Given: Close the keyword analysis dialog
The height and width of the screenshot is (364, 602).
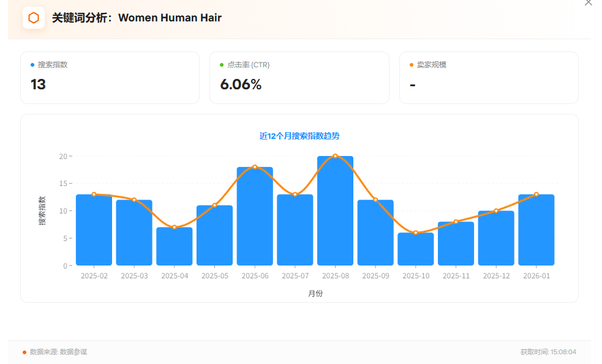Looking at the screenshot, I should (589, 3).
